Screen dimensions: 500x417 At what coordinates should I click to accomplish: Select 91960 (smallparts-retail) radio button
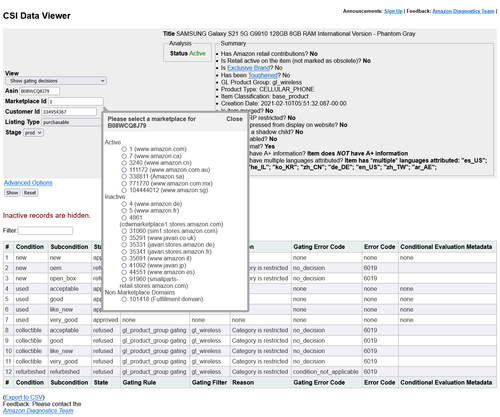point(124,279)
